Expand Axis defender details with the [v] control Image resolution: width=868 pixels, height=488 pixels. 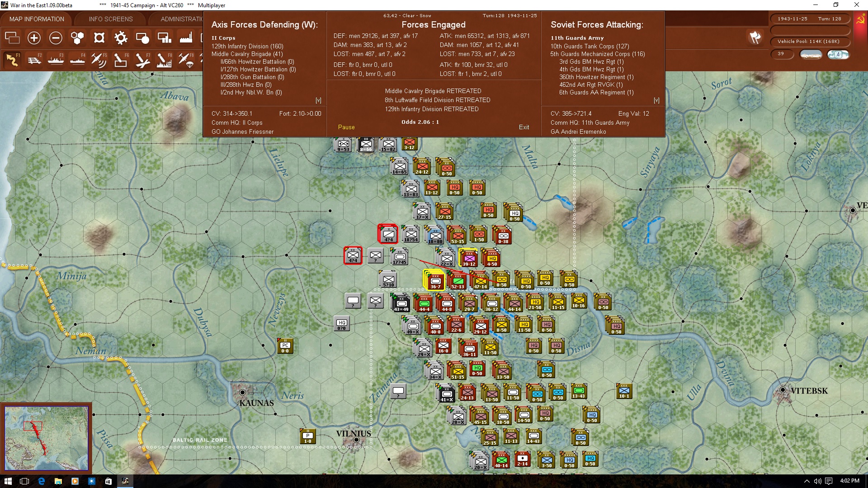click(319, 100)
